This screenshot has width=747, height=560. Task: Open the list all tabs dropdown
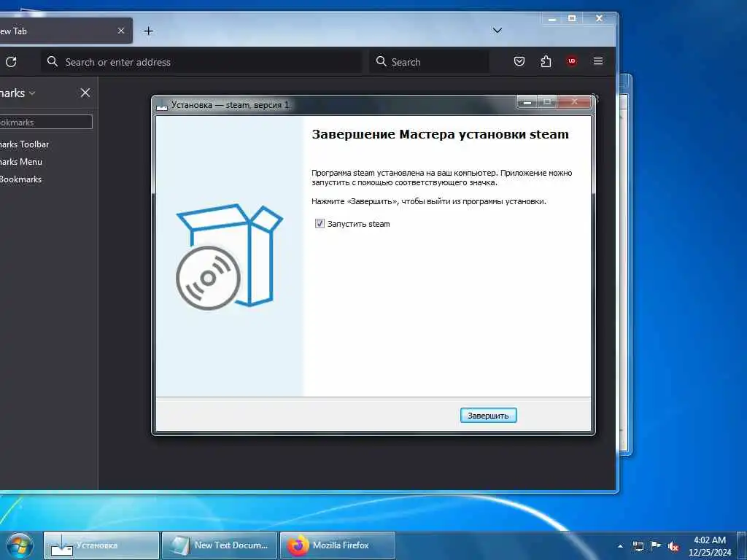coord(497,31)
